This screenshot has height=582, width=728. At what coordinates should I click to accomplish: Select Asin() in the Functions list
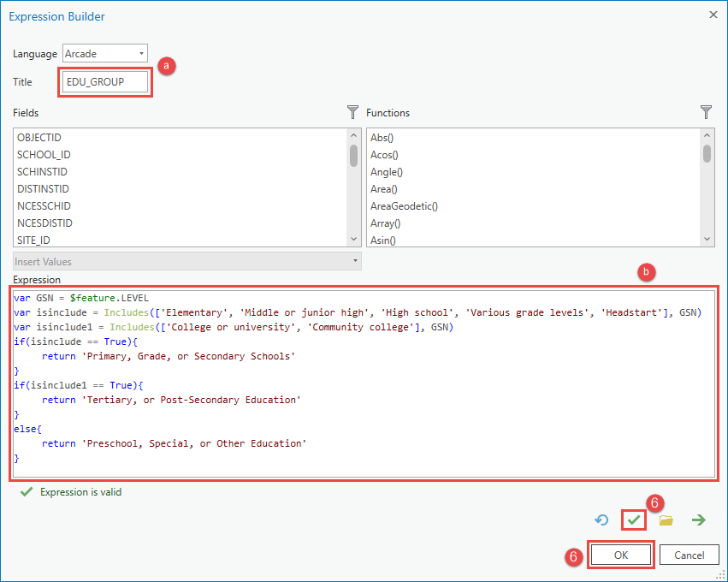point(383,241)
